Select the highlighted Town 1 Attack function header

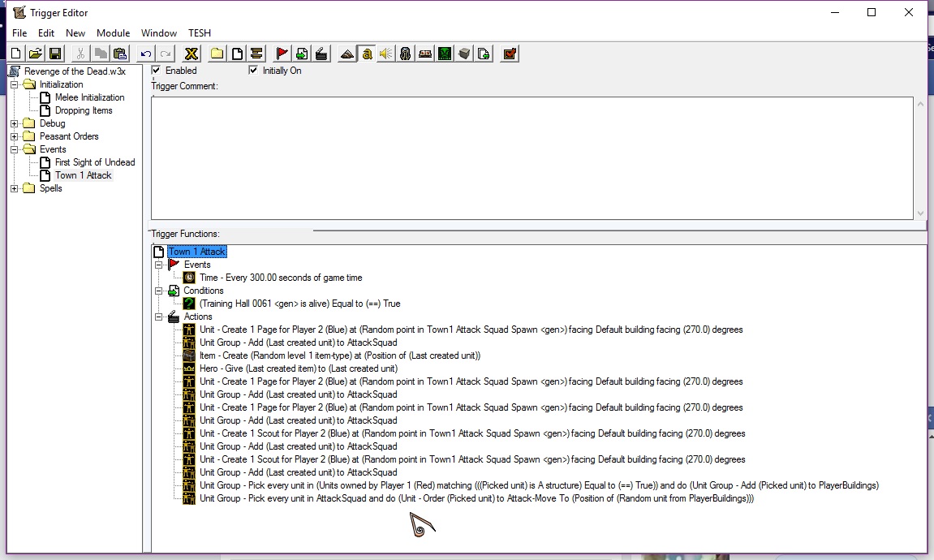196,252
